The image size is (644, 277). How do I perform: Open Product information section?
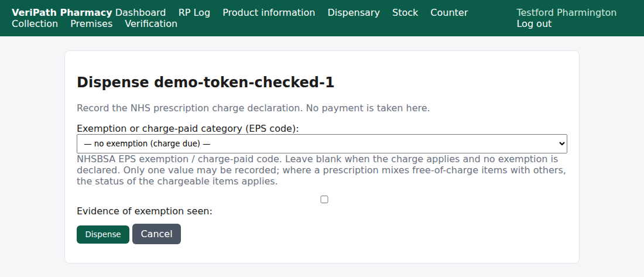click(269, 13)
